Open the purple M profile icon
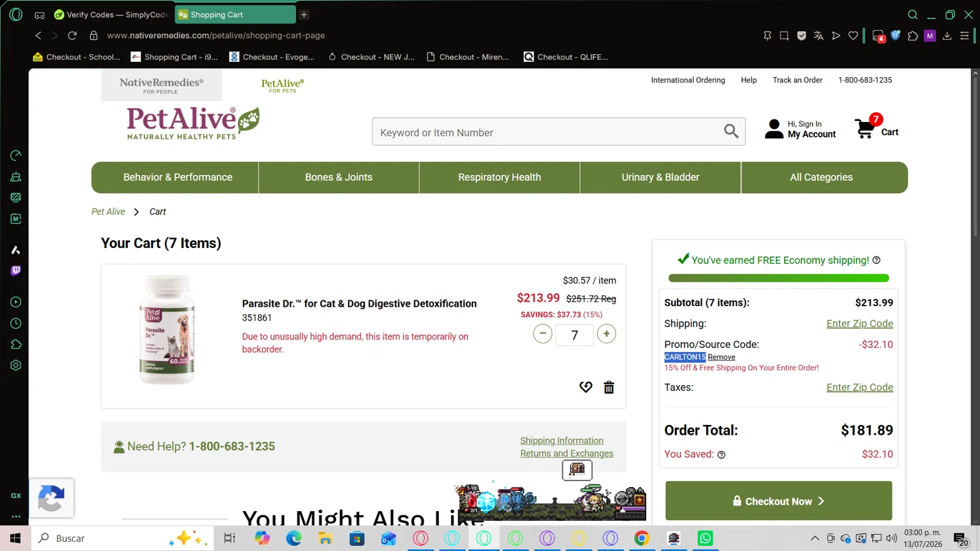The height and width of the screenshot is (551, 980). (x=930, y=36)
